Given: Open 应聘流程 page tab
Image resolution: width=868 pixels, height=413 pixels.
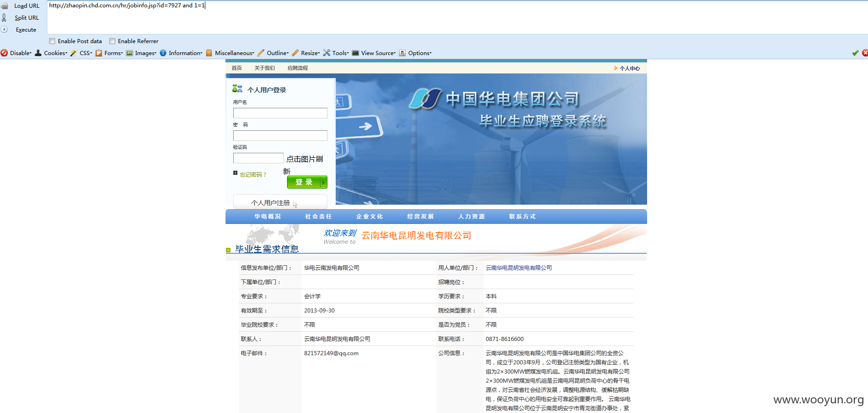Looking at the screenshot, I should tap(298, 68).
